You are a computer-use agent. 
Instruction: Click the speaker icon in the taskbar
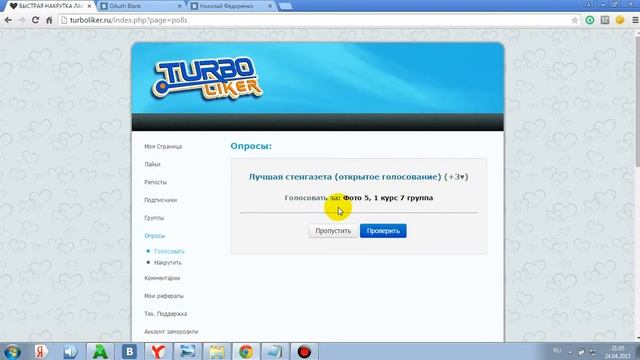[70, 351]
